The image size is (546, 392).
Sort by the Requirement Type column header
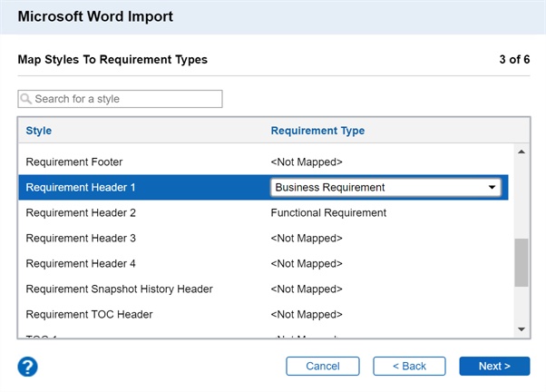click(x=317, y=131)
